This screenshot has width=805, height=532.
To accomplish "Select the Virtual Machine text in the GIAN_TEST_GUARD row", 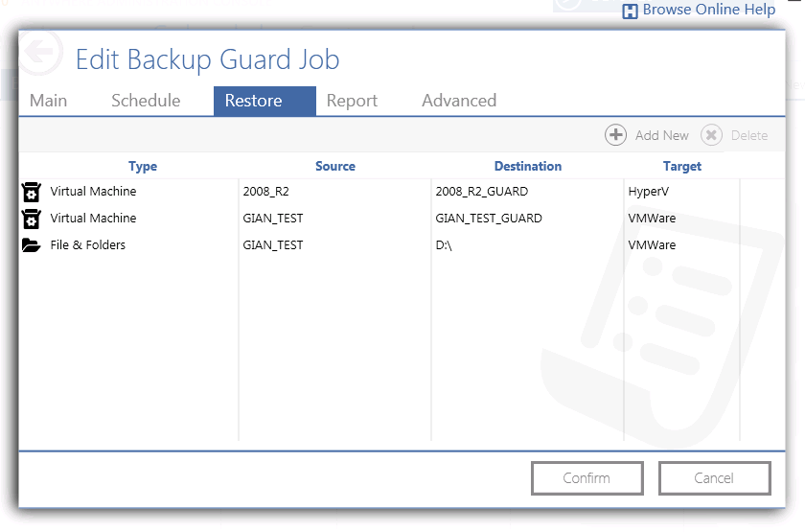I will (94, 219).
